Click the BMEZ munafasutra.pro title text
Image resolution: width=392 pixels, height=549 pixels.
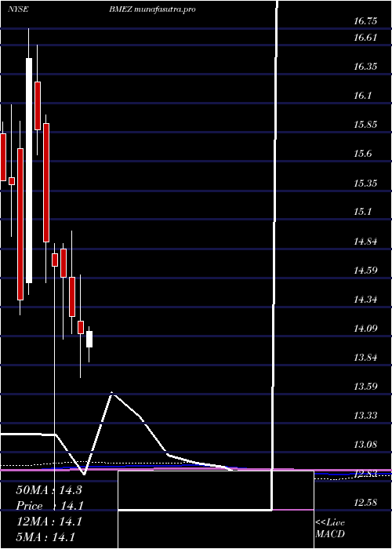point(152,9)
